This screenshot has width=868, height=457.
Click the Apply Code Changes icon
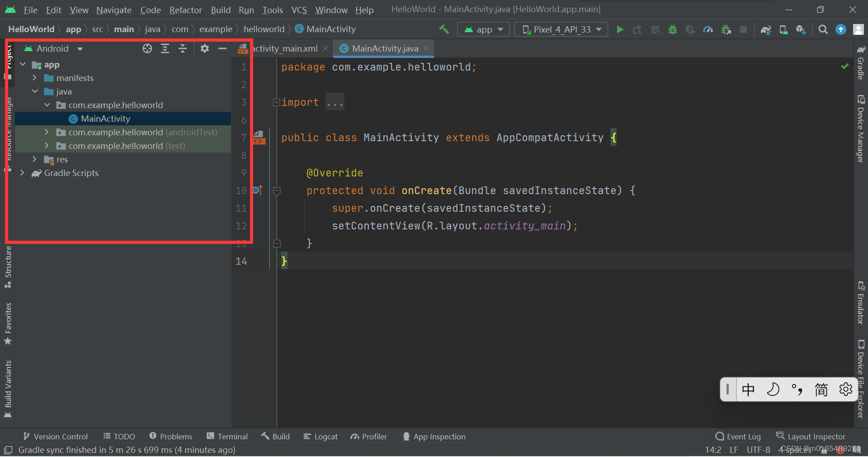point(655,29)
